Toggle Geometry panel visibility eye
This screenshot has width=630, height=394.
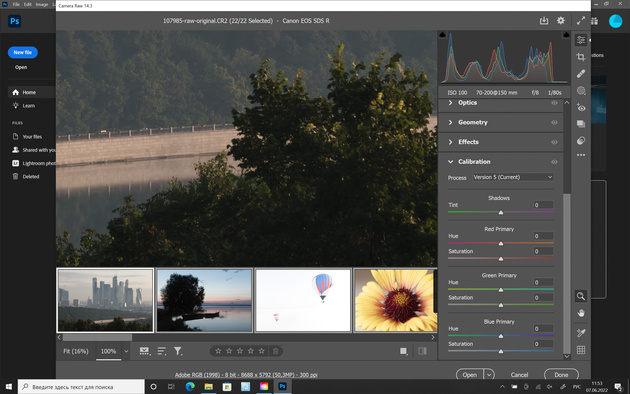click(554, 122)
